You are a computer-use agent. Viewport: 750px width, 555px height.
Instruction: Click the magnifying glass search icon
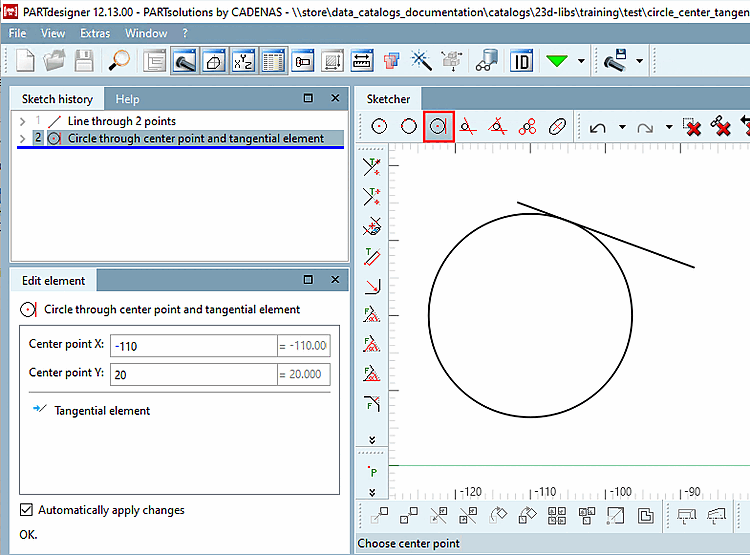pos(119,61)
